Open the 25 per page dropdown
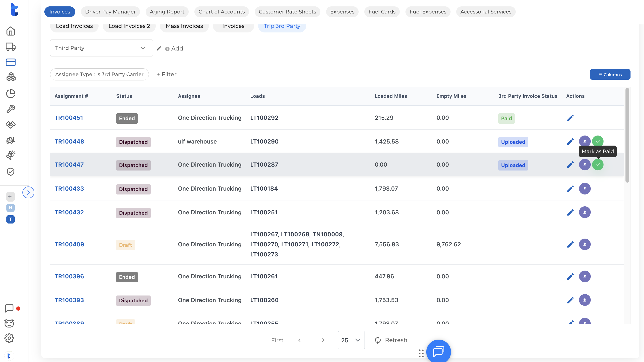This screenshot has width=644, height=362. (x=351, y=340)
